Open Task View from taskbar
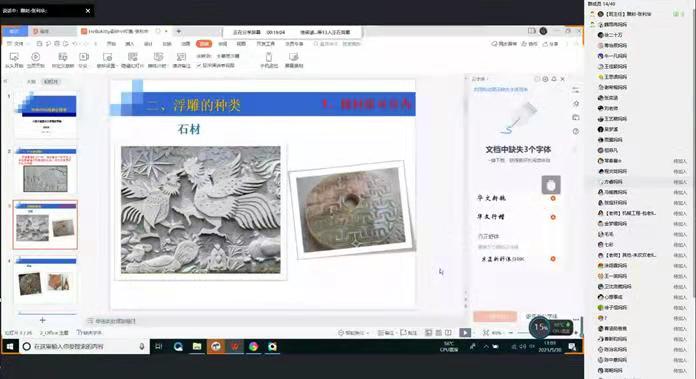The width and height of the screenshot is (696, 379). (158, 347)
